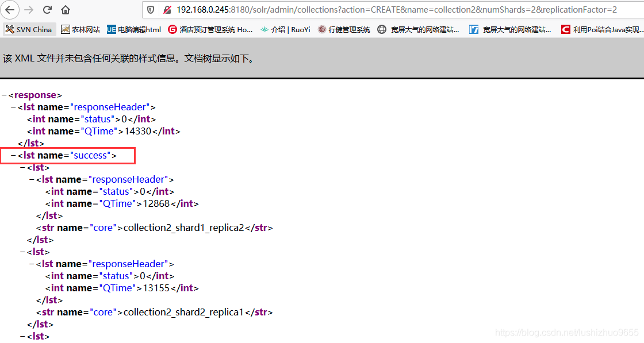Collapse the lst containing collection2_shard2_replica1
This screenshot has height=343, width=644.
[21, 252]
